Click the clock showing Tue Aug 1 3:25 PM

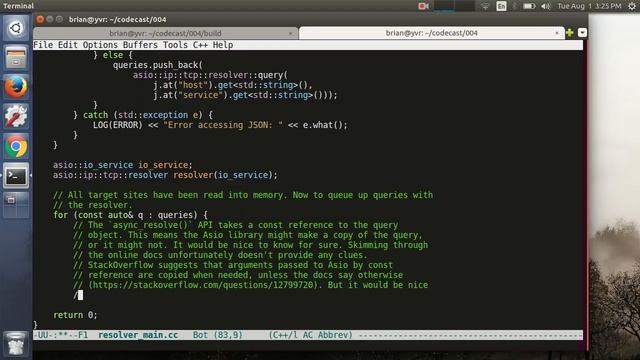(589, 6)
